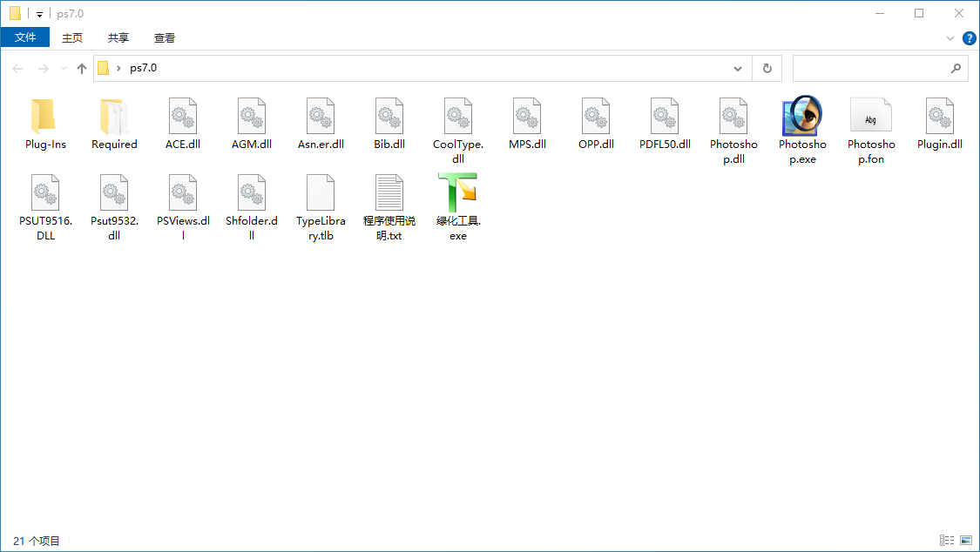Maximize the ps7.0 window
This screenshot has width=980, height=552.
click(x=919, y=13)
